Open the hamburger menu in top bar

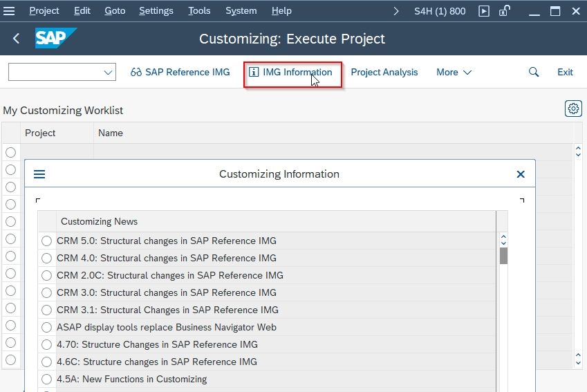[x=8, y=11]
